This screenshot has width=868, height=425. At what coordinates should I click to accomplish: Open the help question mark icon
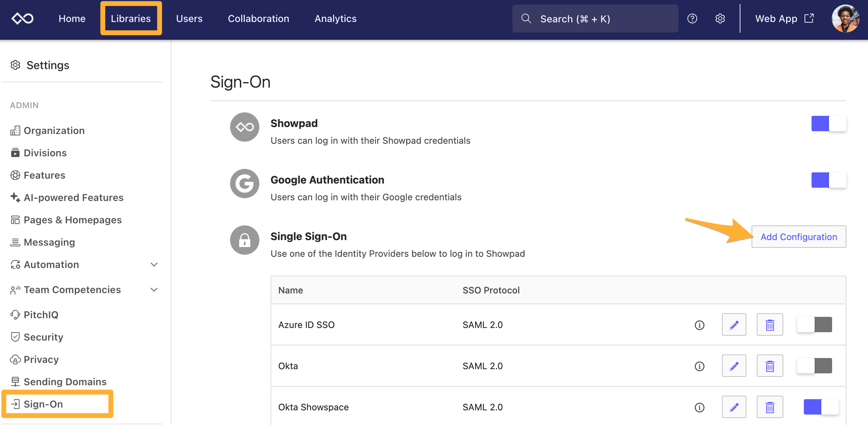[692, 18]
